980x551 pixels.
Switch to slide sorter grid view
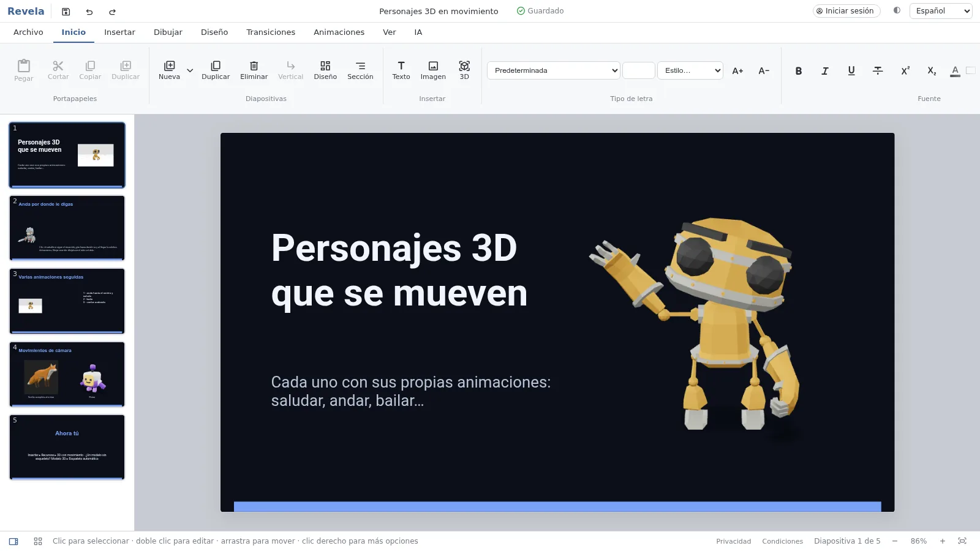(38, 541)
